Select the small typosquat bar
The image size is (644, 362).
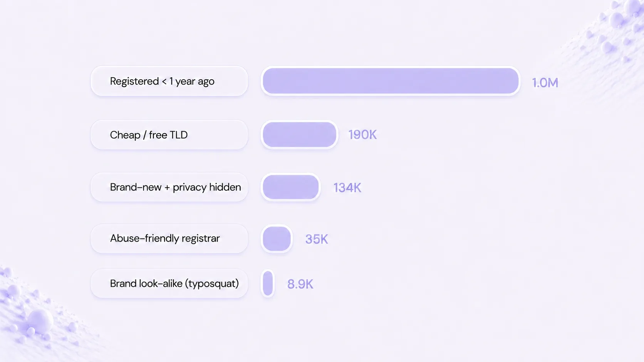point(268,284)
